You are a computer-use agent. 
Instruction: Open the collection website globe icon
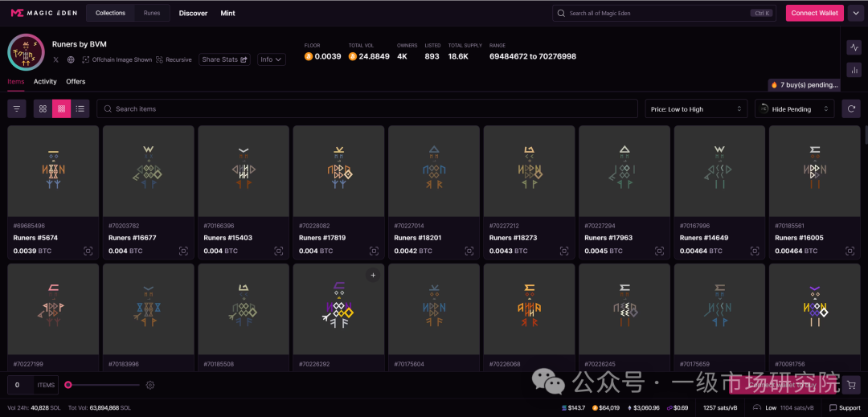(x=71, y=59)
